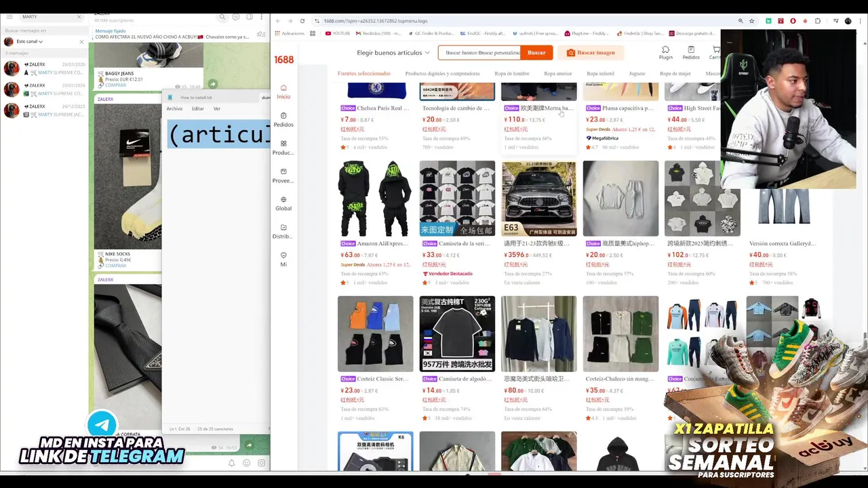Open the 'Mensaje fijado' pinned message bar
The height and width of the screenshot is (488, 868).
[173, 34]
